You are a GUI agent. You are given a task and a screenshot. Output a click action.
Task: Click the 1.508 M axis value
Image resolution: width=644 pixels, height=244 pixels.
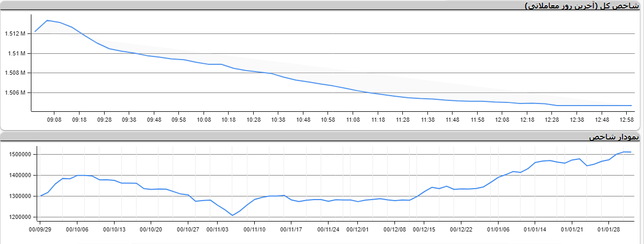coord(15,73)
